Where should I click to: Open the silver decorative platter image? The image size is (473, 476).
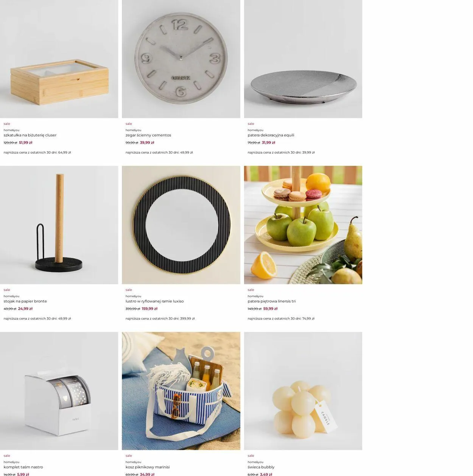click(303, 59)
